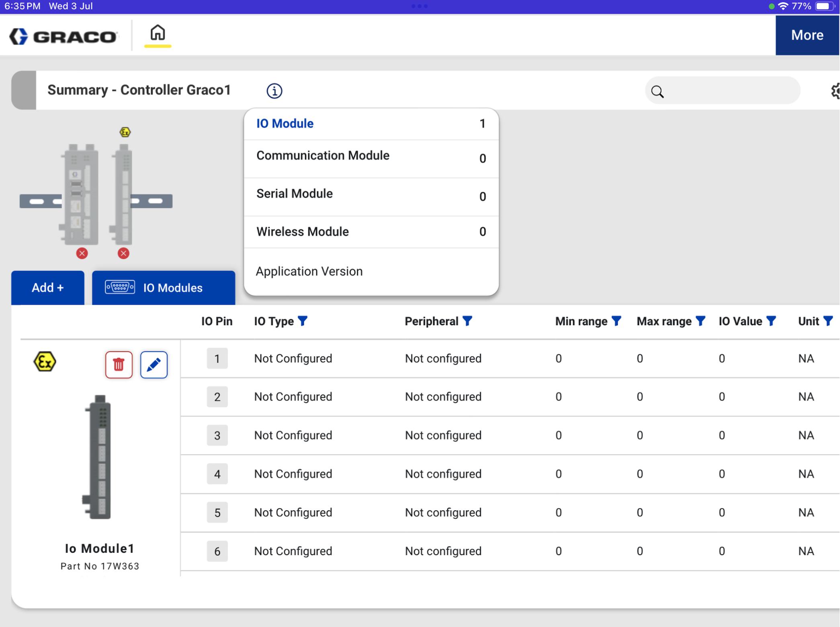This screenshot has width=840, height=627.
Task: Select the slim IO module image on rail
Action: click(x=122, y=194)
